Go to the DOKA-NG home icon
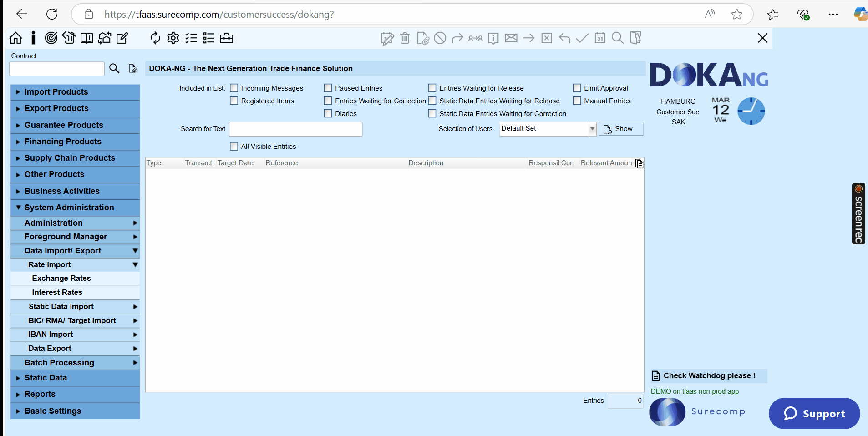Screen dimensions: 868x436 [x=15, y=38]
